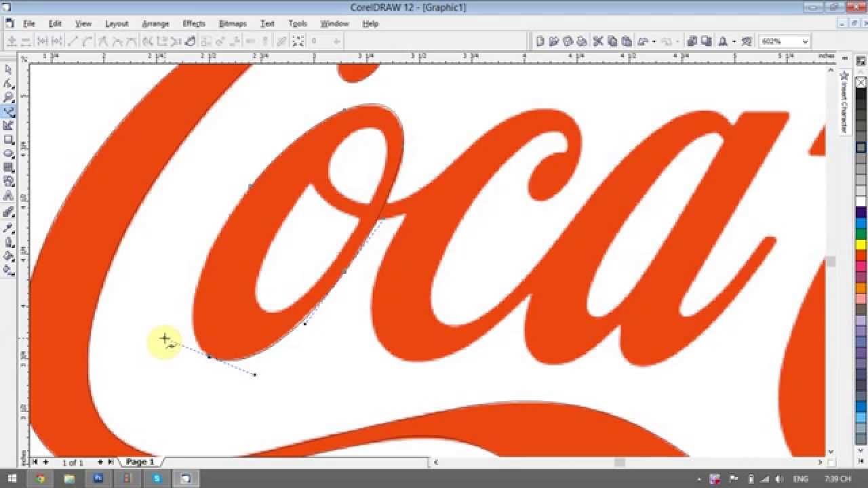Click the Application Launcher icon

(723, 41)
